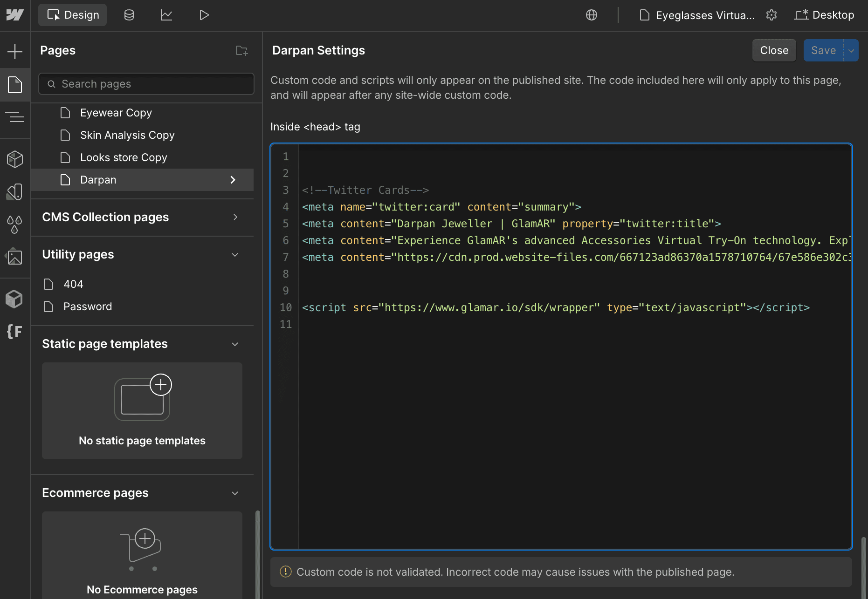This screenshot has width=868, height=599.
Task: Click the page icon beside Darpan
Action: (65, 180)
